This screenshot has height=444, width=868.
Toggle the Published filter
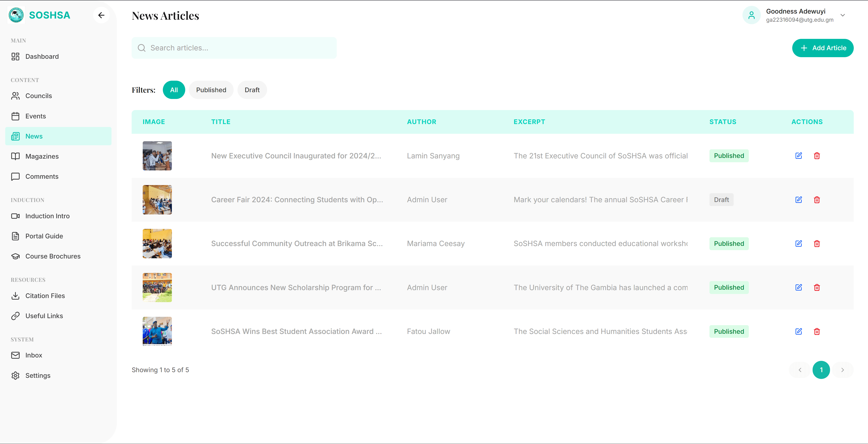click(211, 90)
